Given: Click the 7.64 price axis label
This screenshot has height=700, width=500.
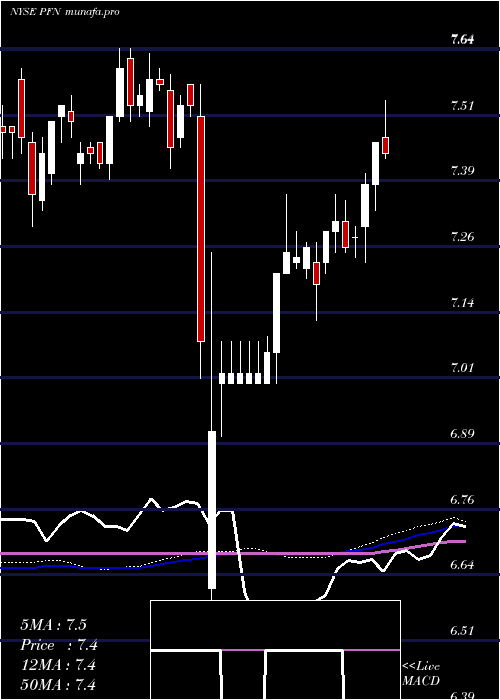Looking at the screenshot, I should tap(462, 40).
